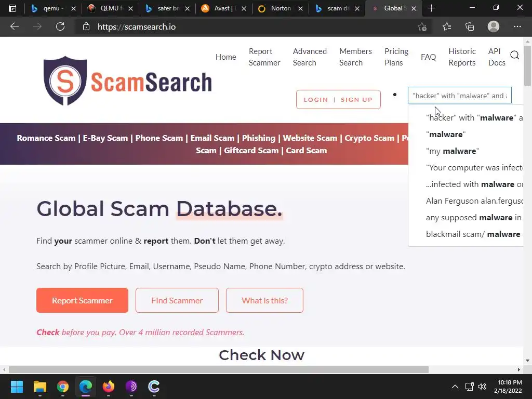The image size is (532, 399).
Task: Click the browser address bar URL
Action: (137, 27)
